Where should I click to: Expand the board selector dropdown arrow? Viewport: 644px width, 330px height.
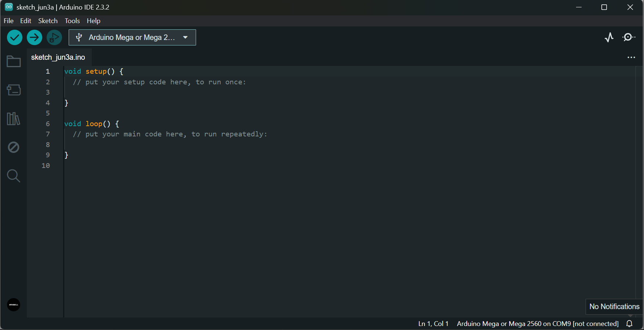click(x=185, y=37)
